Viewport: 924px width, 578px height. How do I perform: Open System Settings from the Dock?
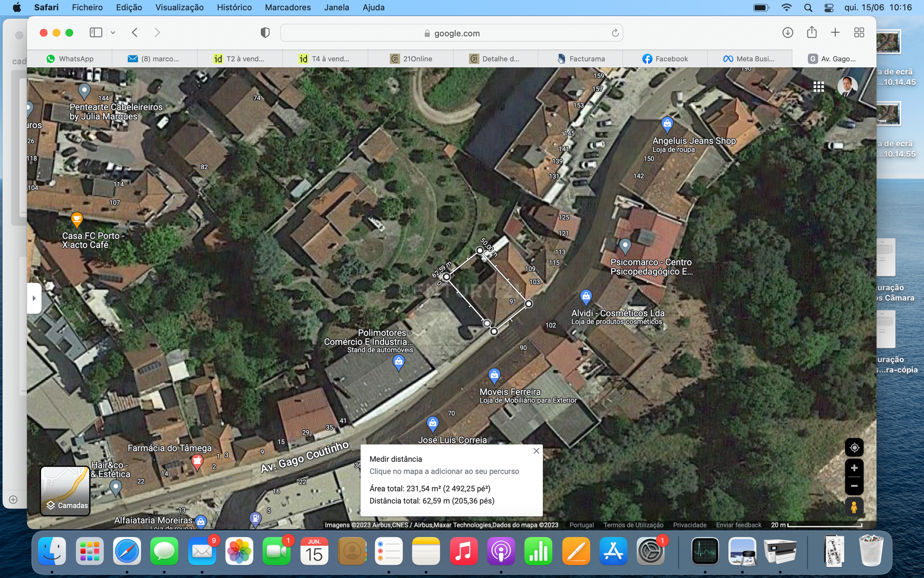[650, 551]
